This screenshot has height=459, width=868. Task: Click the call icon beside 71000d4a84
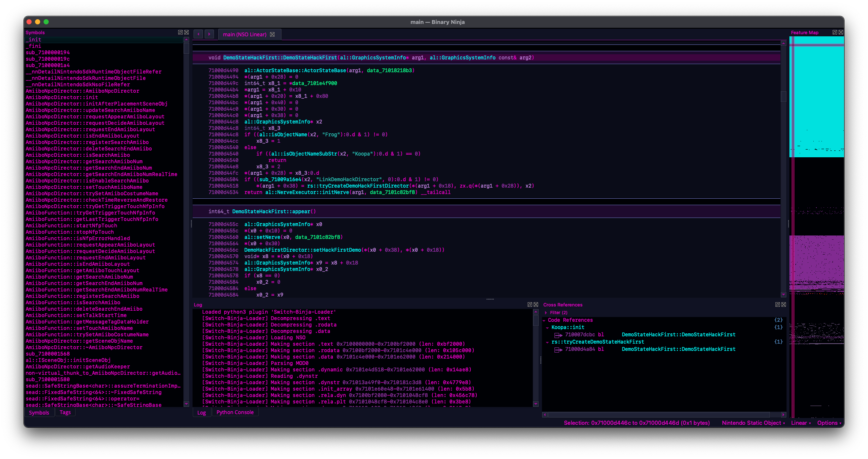tap(558, 350)
